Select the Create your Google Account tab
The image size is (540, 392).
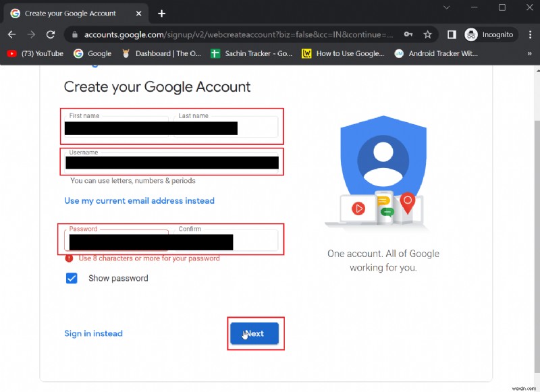pyautogui.click(x=71, y=13)
